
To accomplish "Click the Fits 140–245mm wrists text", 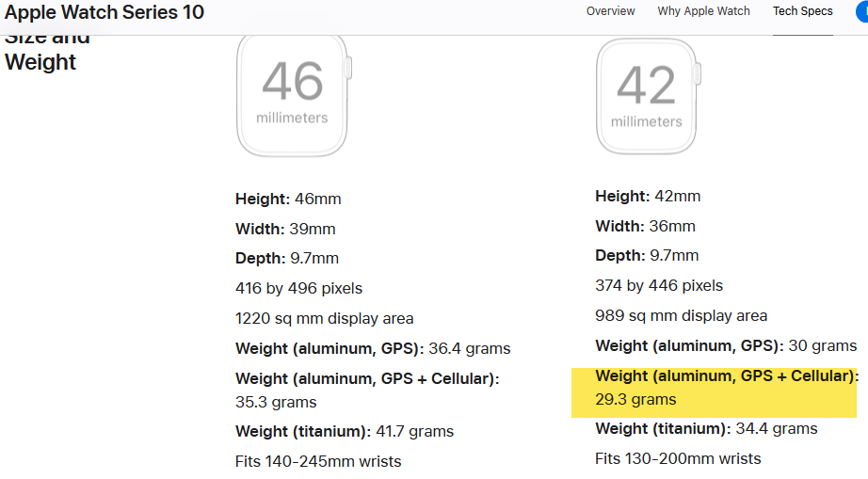I will pyautogui.click(x=318, y=461).
